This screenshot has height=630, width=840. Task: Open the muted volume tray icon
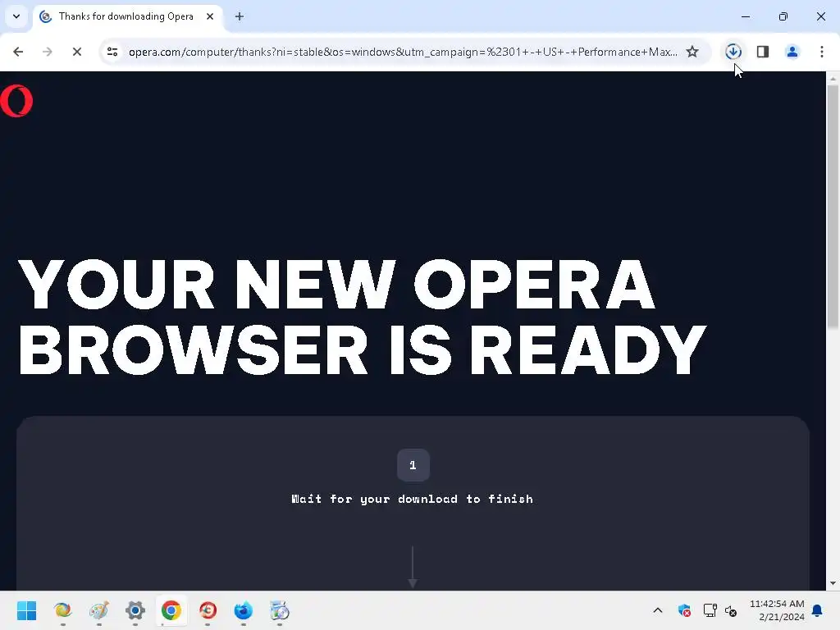(731, 610)
